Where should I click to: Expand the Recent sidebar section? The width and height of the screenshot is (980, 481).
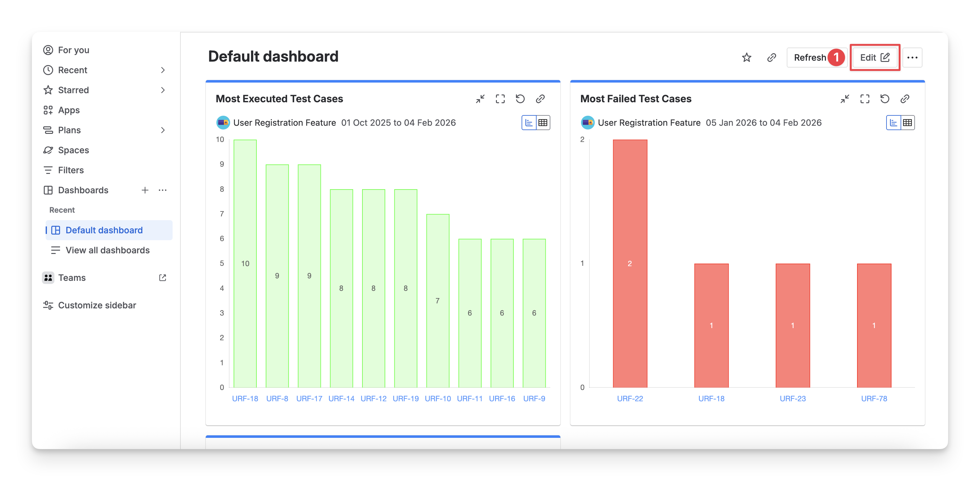(163, 70)
